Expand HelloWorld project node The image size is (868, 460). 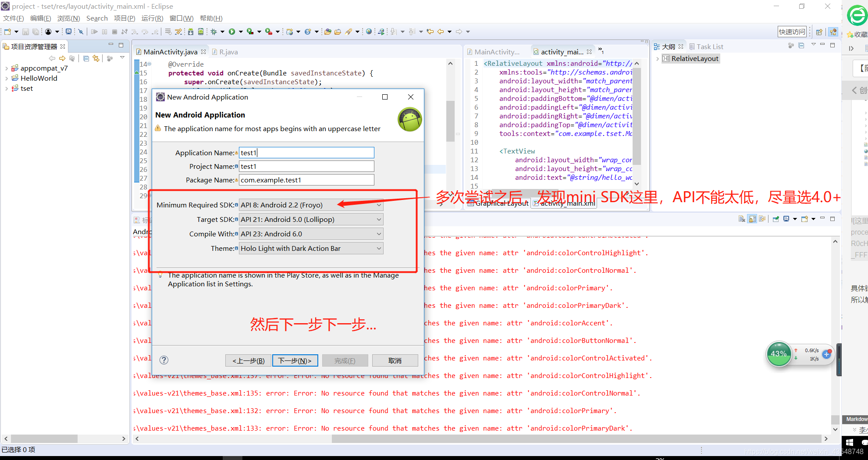(x=6, y=78)
